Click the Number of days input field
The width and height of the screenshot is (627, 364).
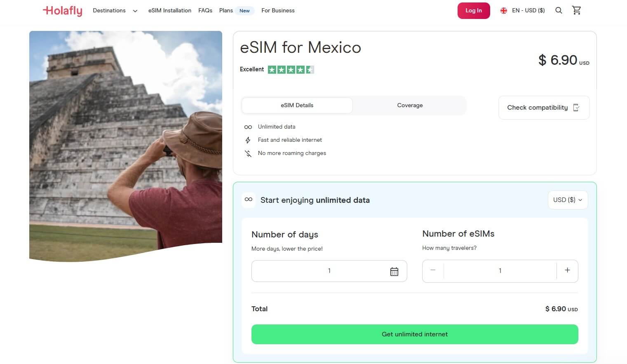(329, 271)
